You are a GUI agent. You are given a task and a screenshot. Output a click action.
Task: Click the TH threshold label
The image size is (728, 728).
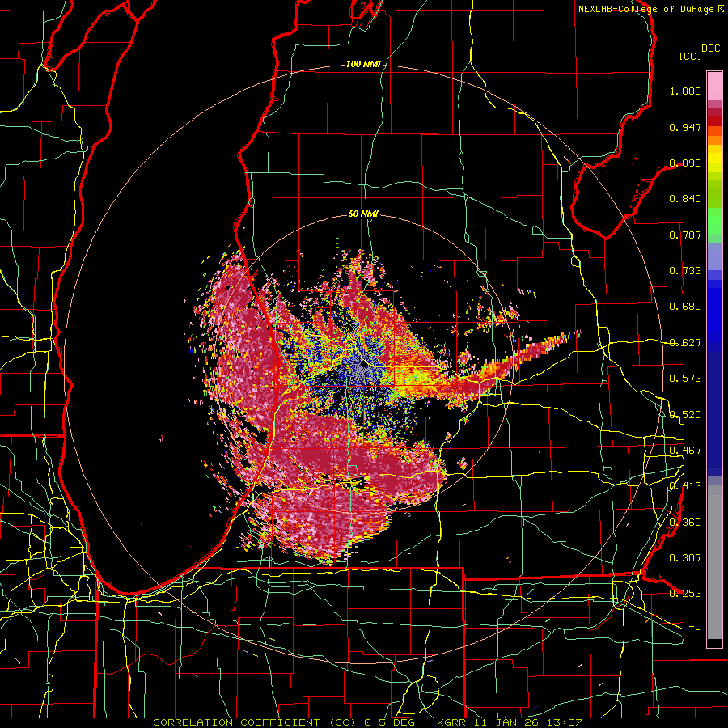coord(695,630)
